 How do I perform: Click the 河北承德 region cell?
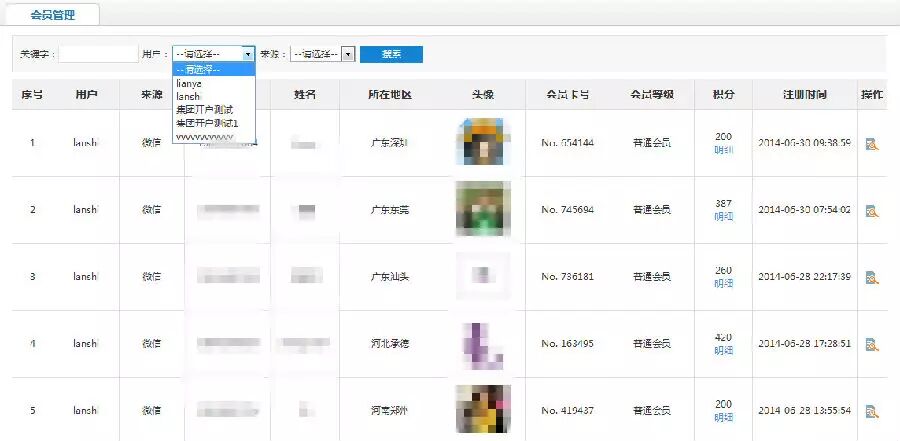click(390, 343)
